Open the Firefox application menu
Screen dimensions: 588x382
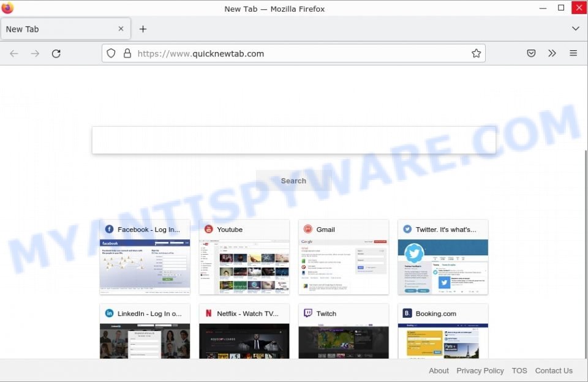point(573,53)
